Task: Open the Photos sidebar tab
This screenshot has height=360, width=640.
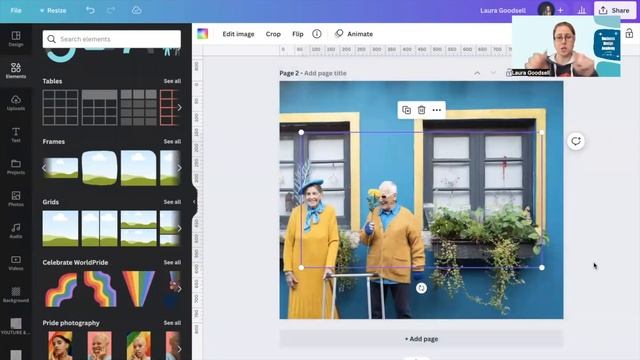Action: point(16,199)
